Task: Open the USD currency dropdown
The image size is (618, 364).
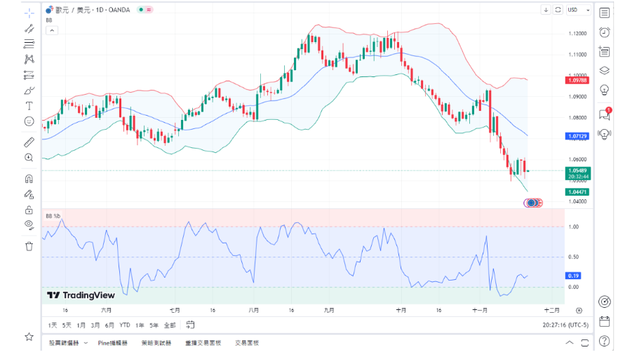Action: click(579, 10)
